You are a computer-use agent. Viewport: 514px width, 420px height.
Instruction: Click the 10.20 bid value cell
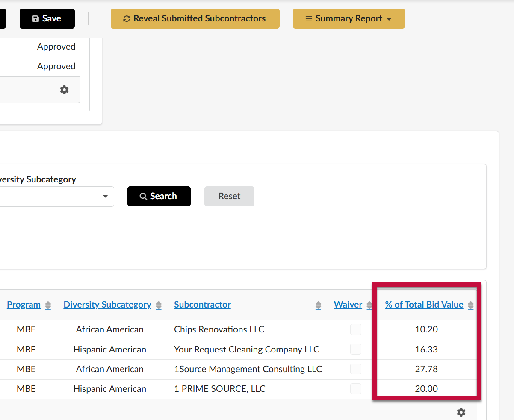pyautogui.click(x=426, y=329)
